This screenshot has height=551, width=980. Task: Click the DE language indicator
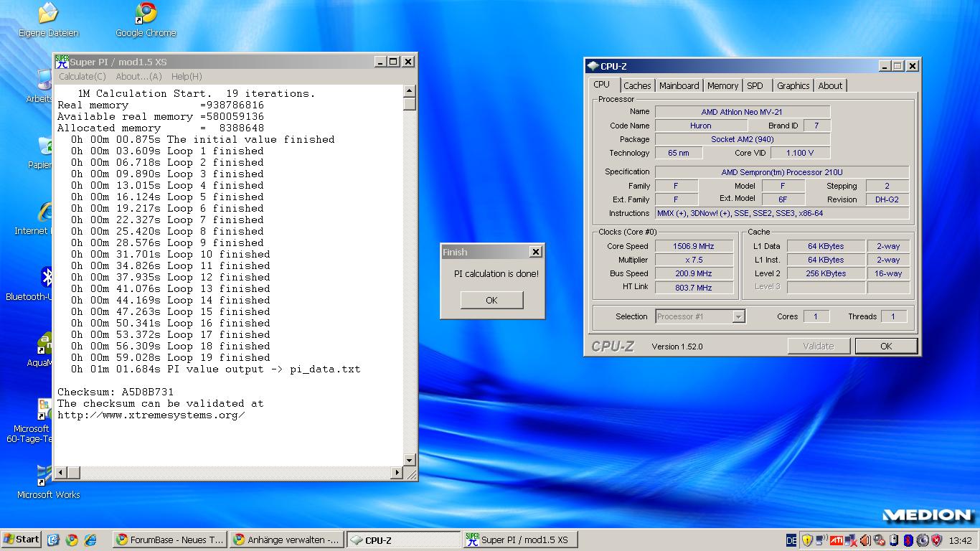pyautogui.click(x=791, y=540)
